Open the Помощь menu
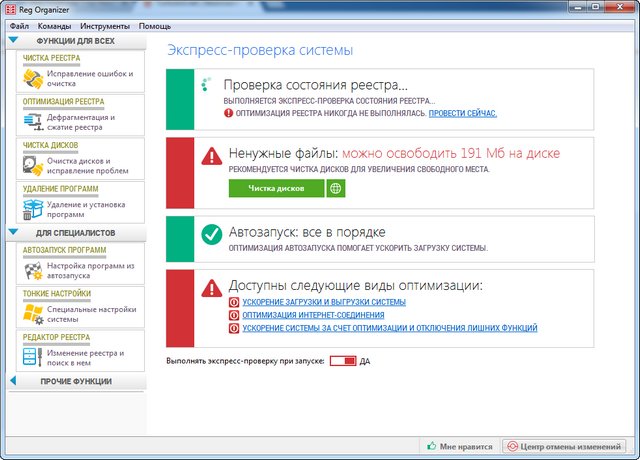Viewport: 640px width, 460px height. coord(155,26)
